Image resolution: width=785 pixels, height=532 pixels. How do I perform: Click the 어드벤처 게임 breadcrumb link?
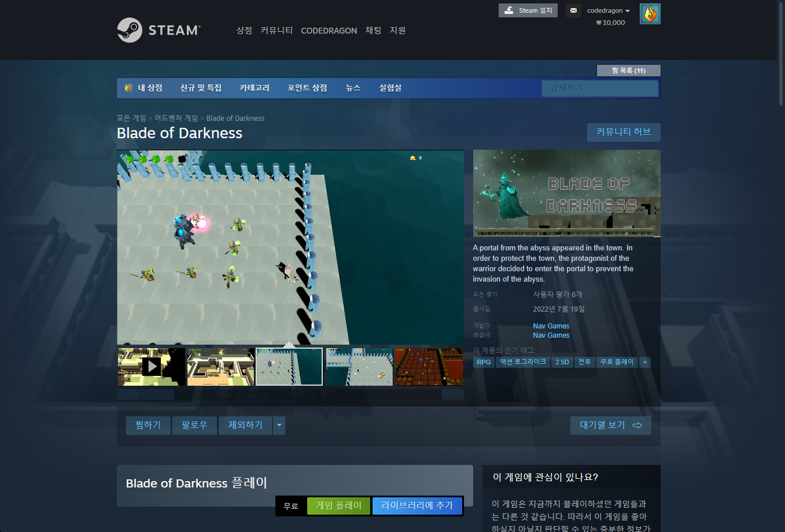click(176, 118)
